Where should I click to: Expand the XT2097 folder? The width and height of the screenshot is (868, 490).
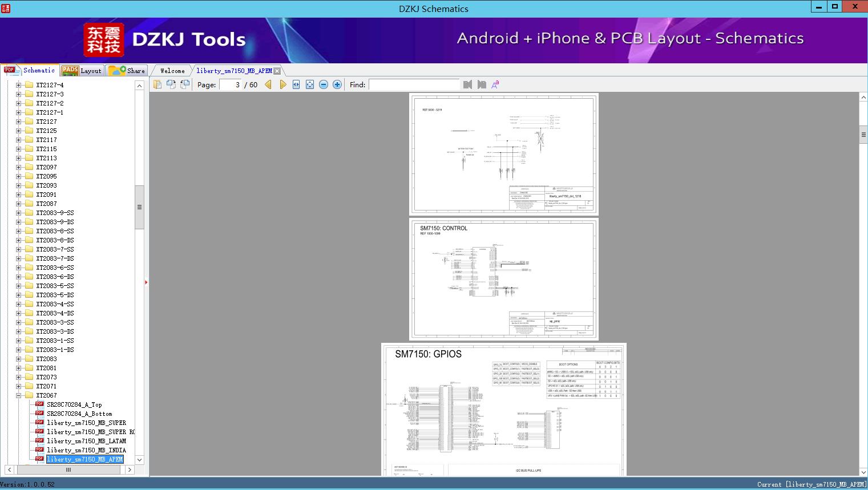tap(18, 167)
